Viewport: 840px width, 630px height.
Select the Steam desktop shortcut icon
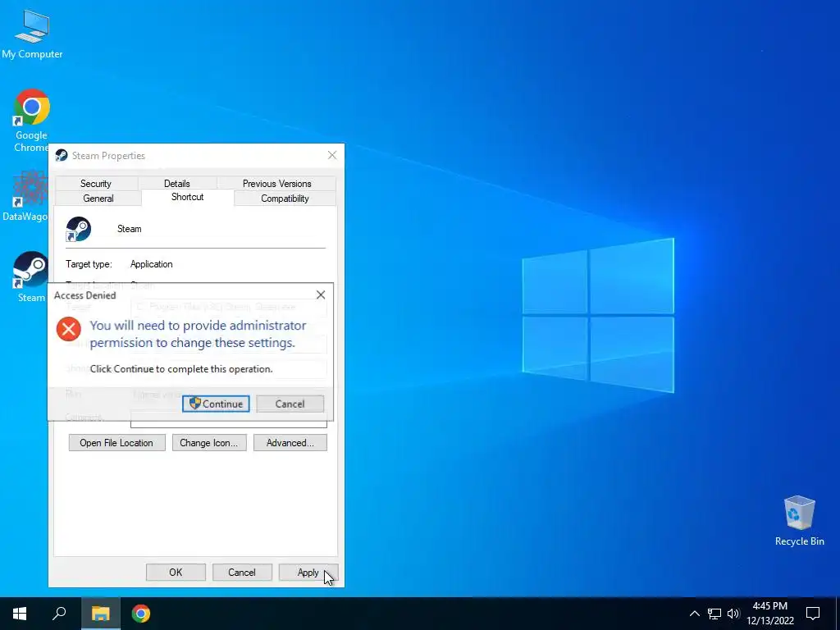(30, 277)
